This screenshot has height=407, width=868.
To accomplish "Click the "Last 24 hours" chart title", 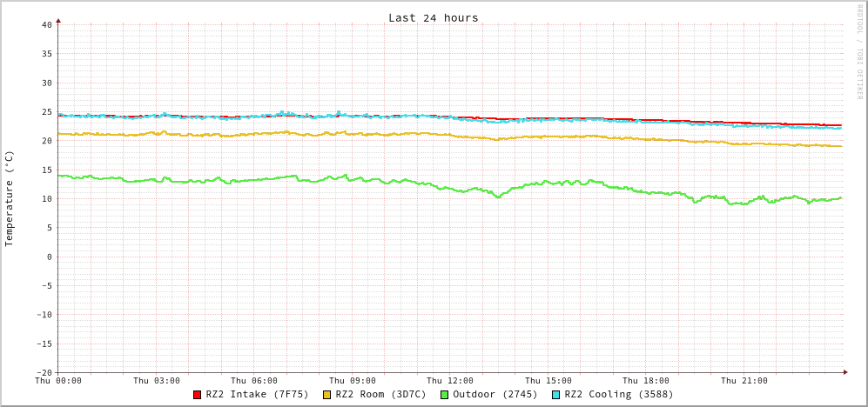I will point(433,17).
